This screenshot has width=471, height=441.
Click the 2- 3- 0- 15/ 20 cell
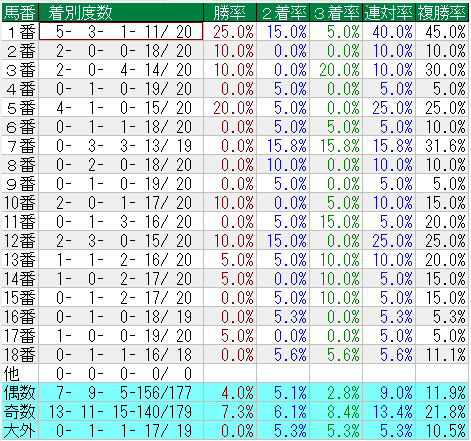point(121,241)
